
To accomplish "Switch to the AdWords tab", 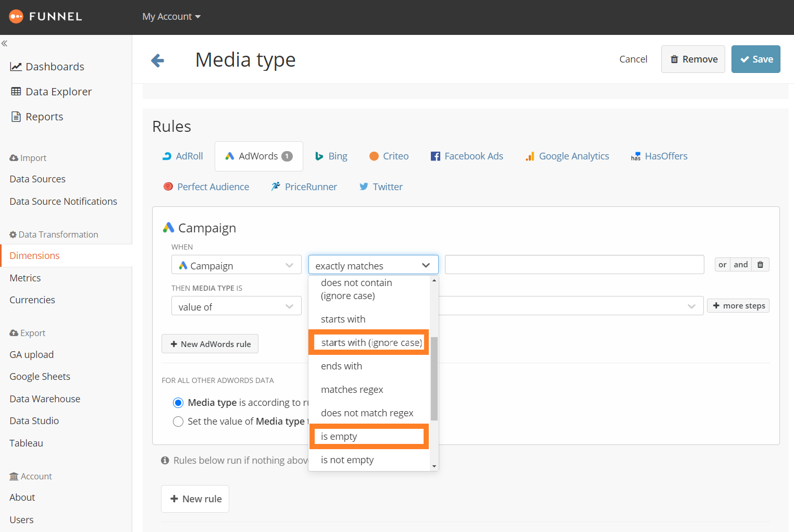I will coord(259,156).
